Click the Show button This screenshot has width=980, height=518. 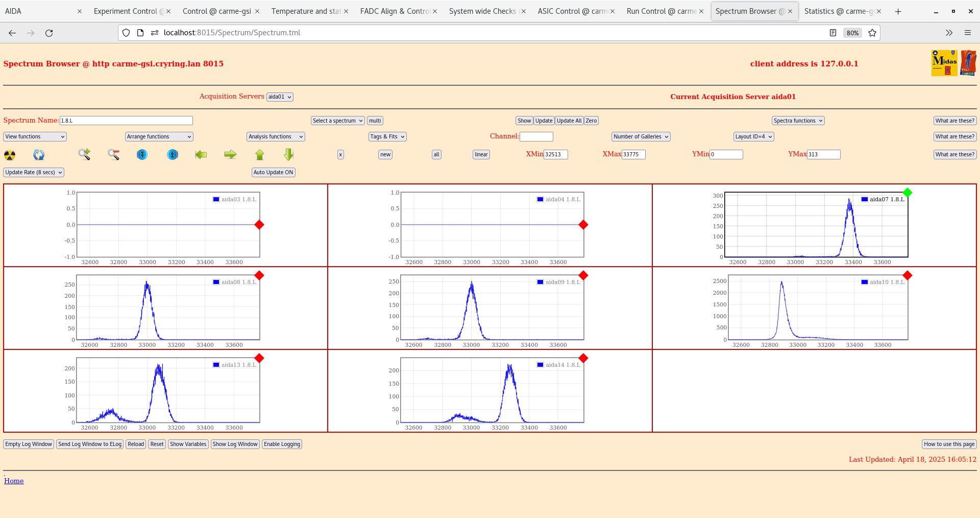pyautogui.click(x=524, y=121)
